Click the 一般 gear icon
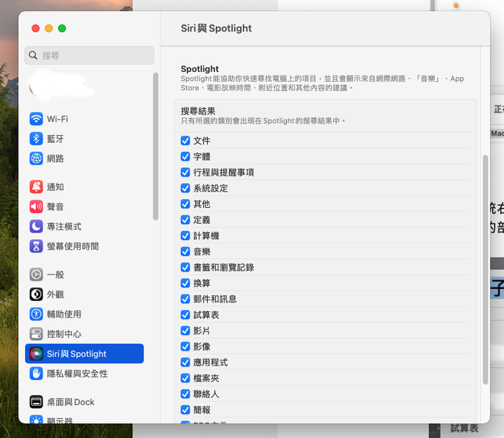This screenshot has height=438, width=504. [36, 275]
